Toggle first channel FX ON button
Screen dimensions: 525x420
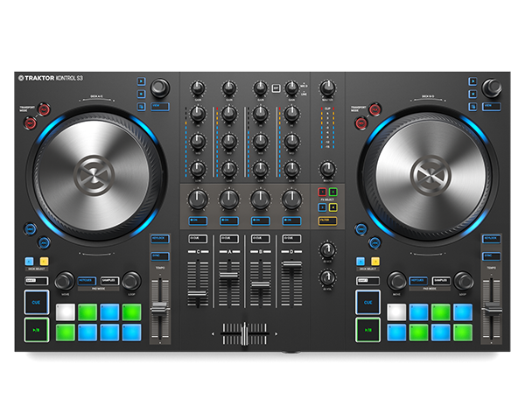[198, 220]
